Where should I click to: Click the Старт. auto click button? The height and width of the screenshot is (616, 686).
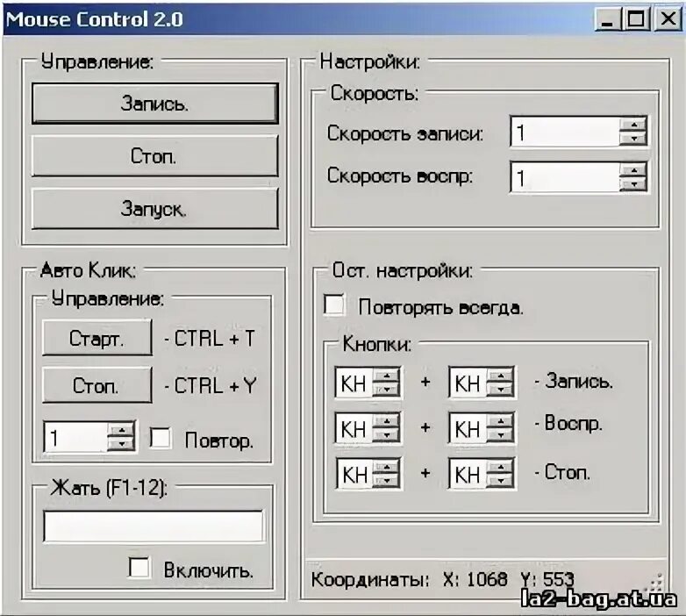coord(97,338)
